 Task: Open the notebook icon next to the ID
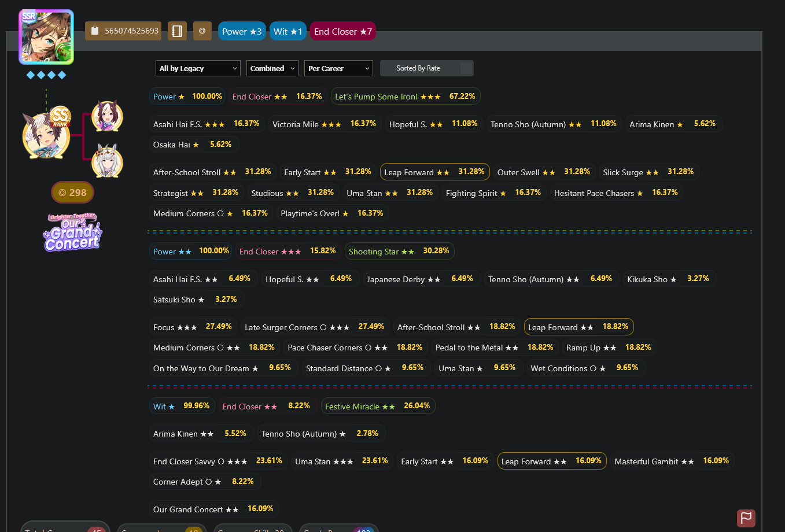pyautogui.click(x=177, y=31)
